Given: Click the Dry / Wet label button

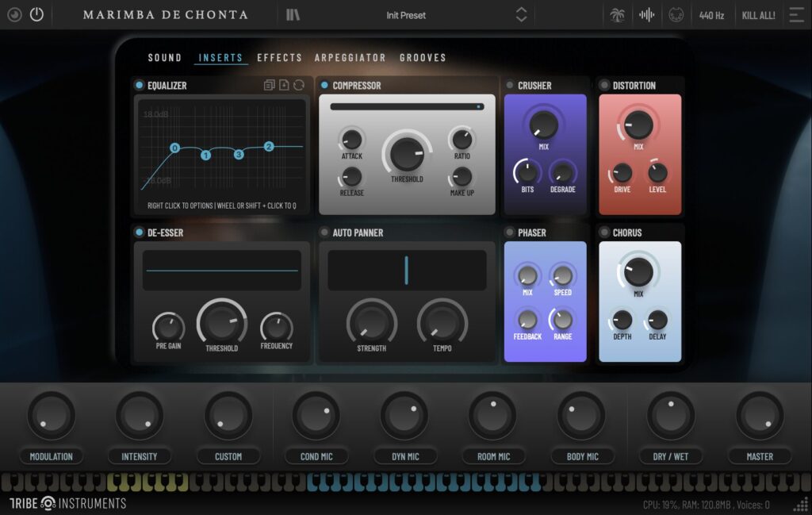Looking at the screenshot, I should (x=671, y=456).
